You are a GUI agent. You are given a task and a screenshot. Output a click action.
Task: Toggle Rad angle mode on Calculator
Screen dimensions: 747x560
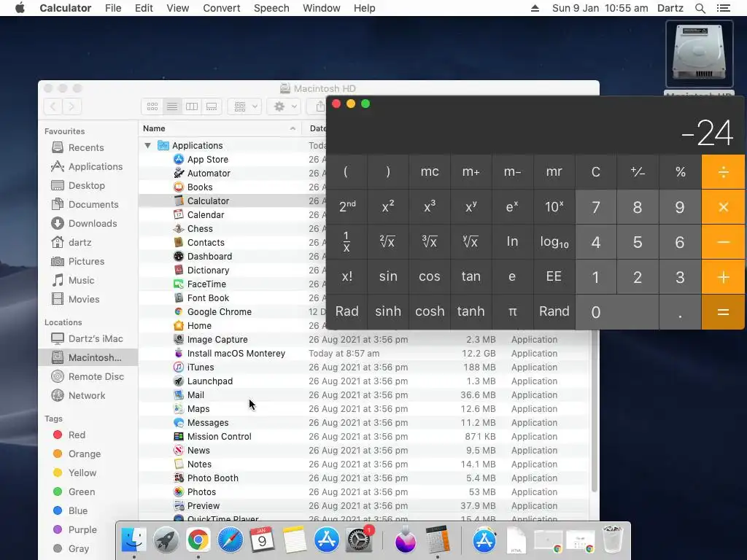347,312
